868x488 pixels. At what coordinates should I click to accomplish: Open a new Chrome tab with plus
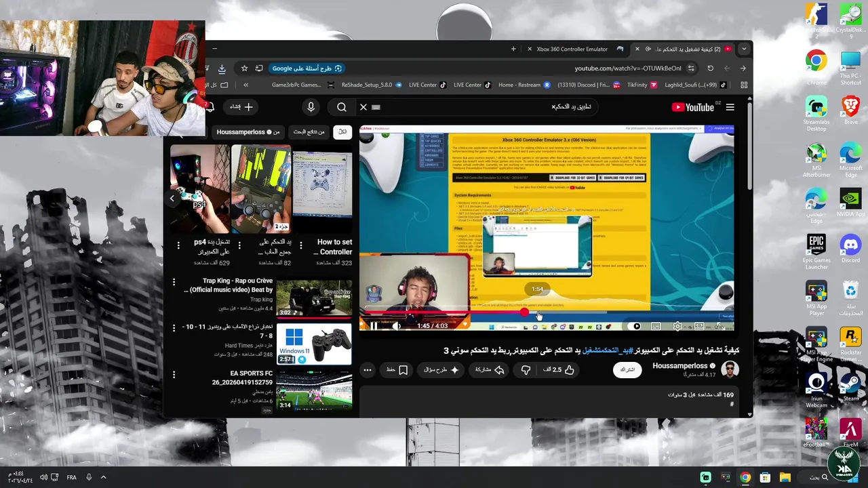(513, 49)
